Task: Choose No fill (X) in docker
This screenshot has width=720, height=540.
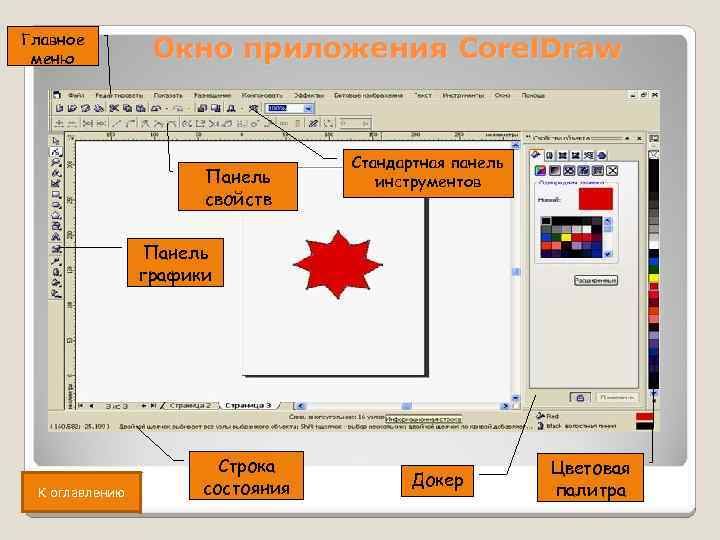Action: point(613,170)
